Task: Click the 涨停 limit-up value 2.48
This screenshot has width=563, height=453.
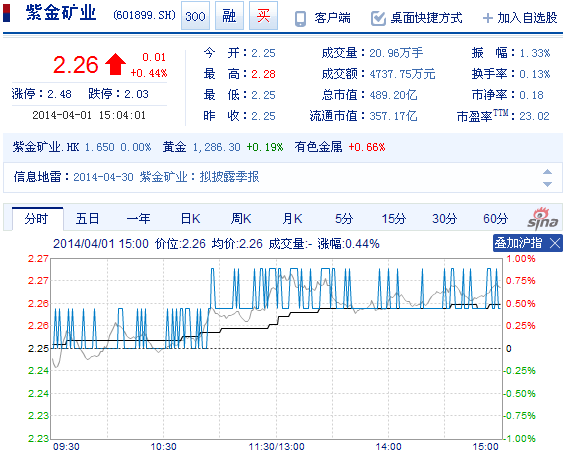Action: click(x=59, y=94)
